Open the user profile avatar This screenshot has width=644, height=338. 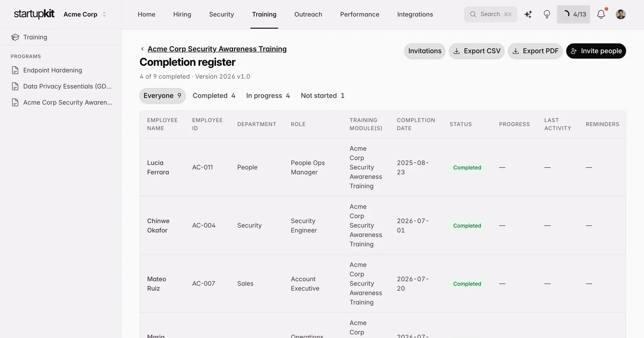coord(621,14)
